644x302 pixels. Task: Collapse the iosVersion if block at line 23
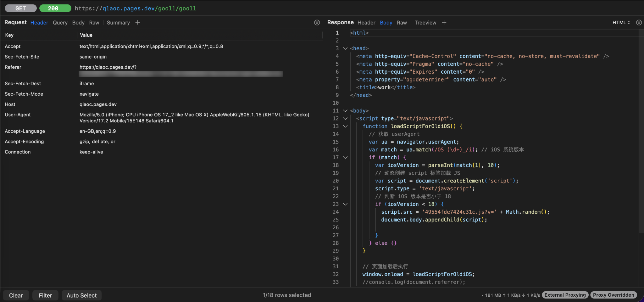(x=345, y=204)
